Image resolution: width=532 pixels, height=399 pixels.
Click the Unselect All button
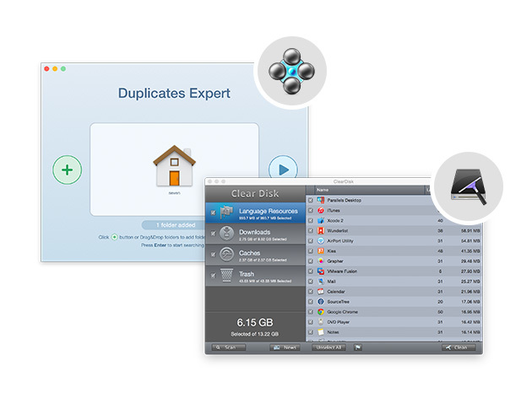coord(328,348)
